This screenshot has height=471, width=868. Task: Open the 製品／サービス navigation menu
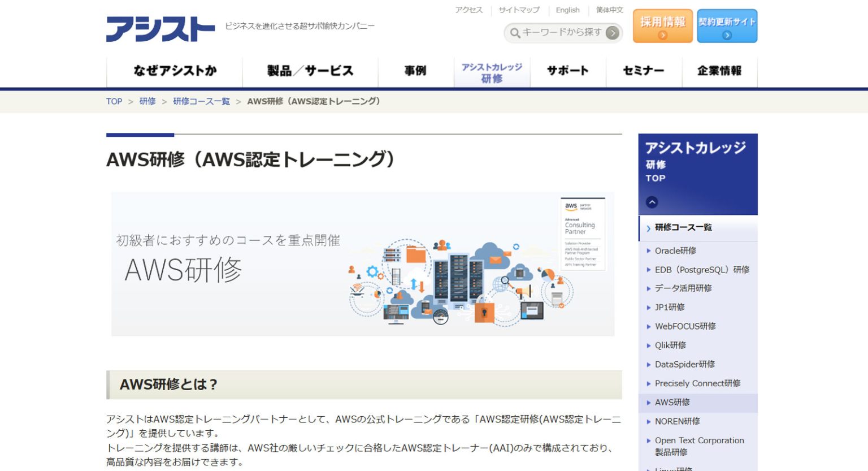click(x=310, y=70)
